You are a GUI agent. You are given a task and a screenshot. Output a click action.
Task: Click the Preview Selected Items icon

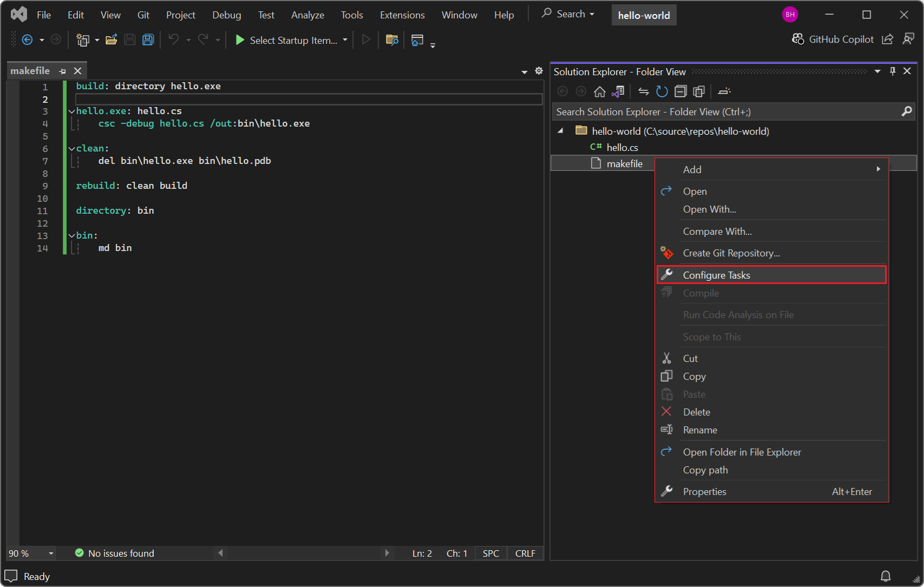coord(724,92)
